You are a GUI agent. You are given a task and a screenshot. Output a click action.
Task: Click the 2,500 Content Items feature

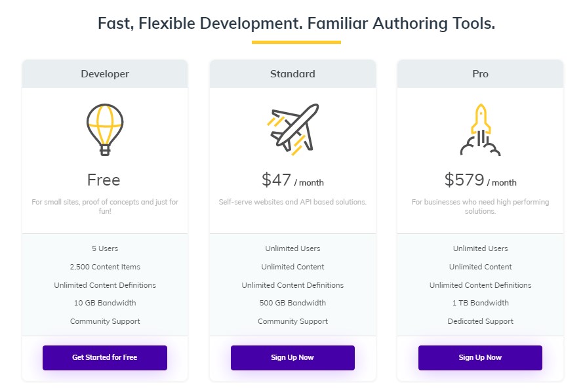coord(105,267)
